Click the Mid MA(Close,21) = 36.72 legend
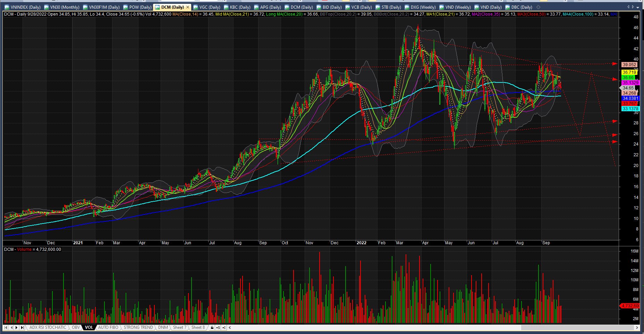This screenshot has width=644, height=334. coord(240,14)
